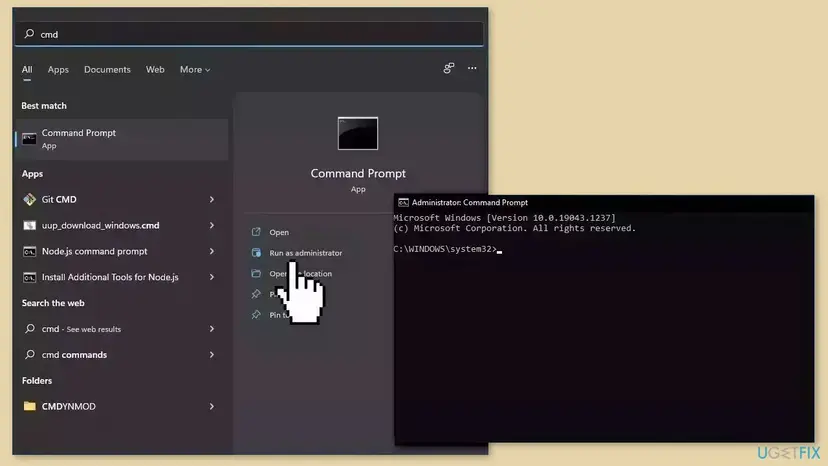Click the Administrator: Command Prompt title text

469,202
